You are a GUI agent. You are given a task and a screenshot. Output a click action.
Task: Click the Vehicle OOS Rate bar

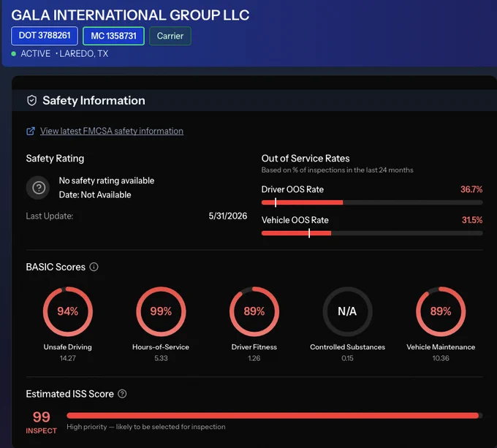pyautogui.click(x=372, y=233)
